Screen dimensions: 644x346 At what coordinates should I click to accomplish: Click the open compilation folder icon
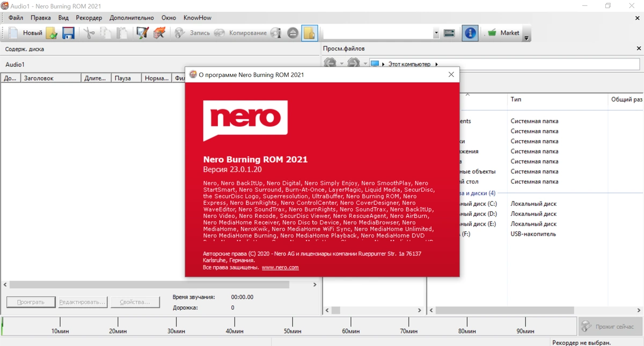pos(52,33)
